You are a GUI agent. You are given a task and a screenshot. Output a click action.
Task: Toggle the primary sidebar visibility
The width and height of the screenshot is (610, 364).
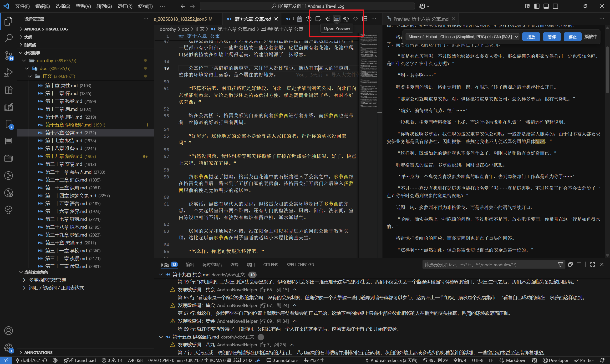(536, 6)
